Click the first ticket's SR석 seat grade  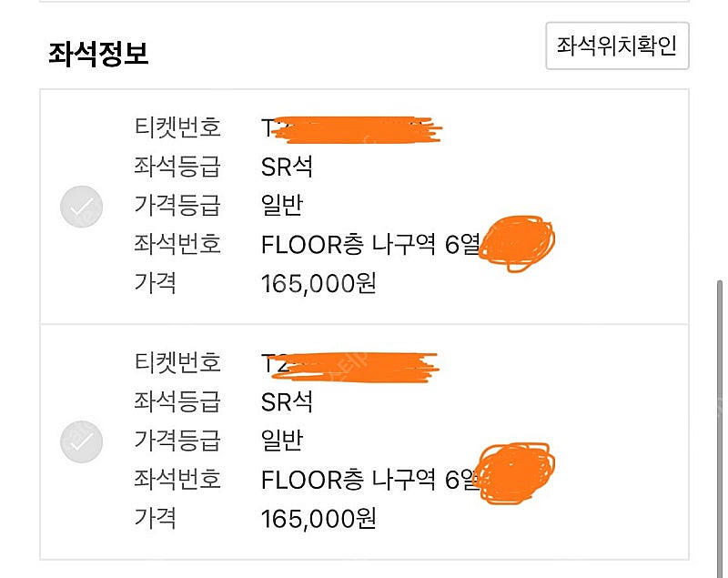(287, 167)
